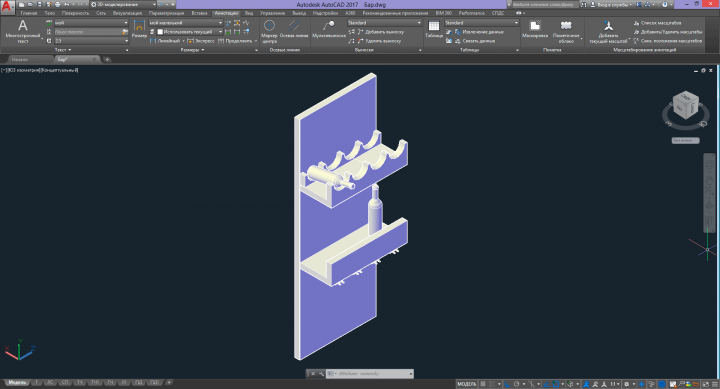Image resolution: width=720 pixels, height=389 pixels.
Task: Select the Маскировка wipeout tool
Action: point(535,29)
